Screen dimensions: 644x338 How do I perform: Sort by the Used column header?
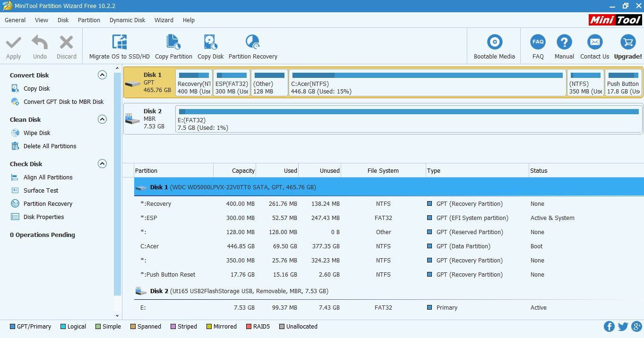tap(277, 170)
